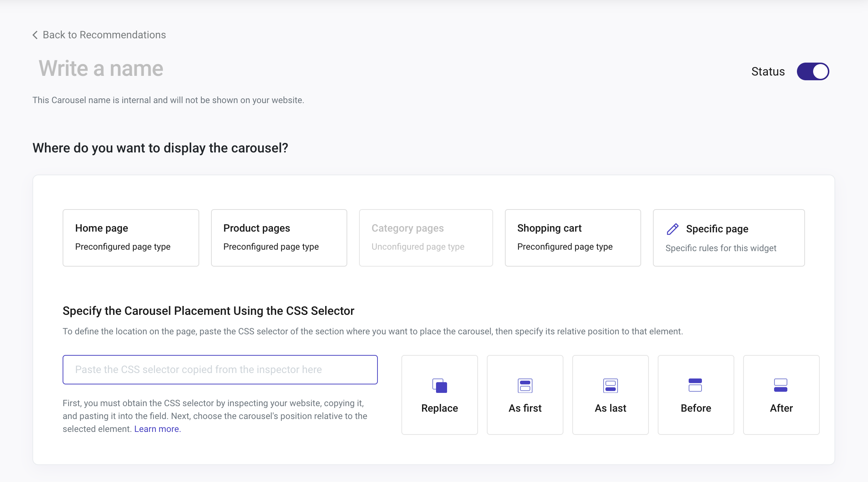Select the Home page page type
The width and height of the screenshot is (868, 482).
tap(131, 238)
